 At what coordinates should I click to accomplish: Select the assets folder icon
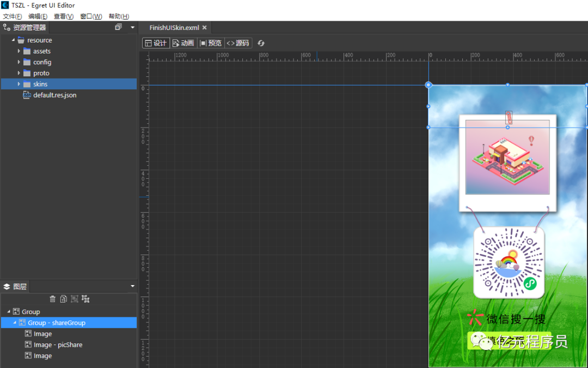27,51
